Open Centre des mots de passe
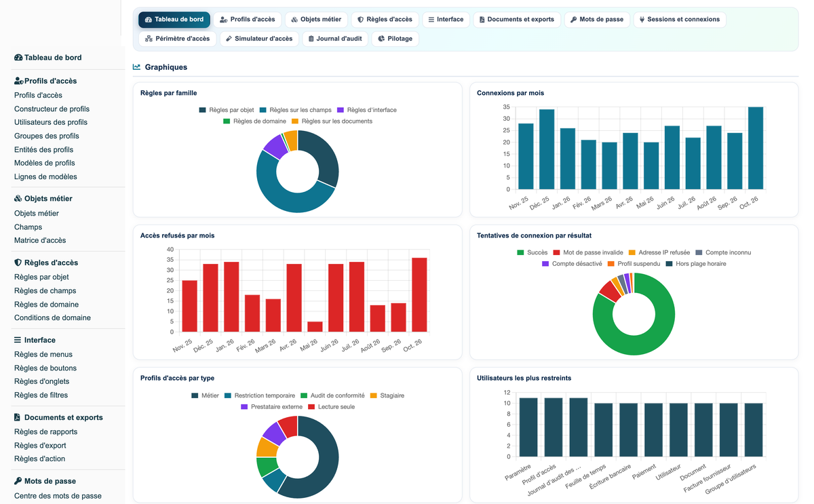Image resolution: width=814 pixels, height=504 pixels. pos(58,496)
